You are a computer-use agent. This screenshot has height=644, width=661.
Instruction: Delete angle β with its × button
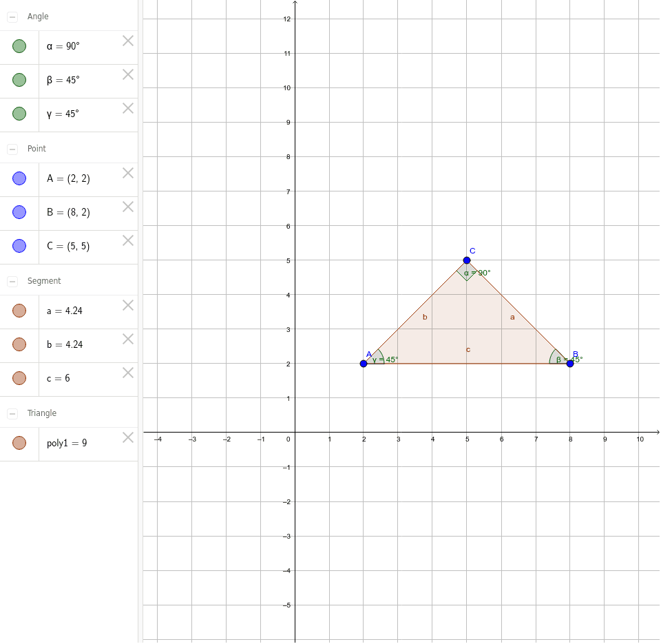pyautogui.click(x=127, y=73)
